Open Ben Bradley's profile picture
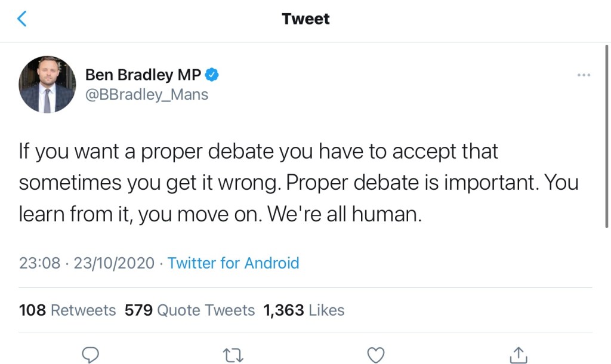The width and height of the screenshot is (611, 364). [48, 85]
